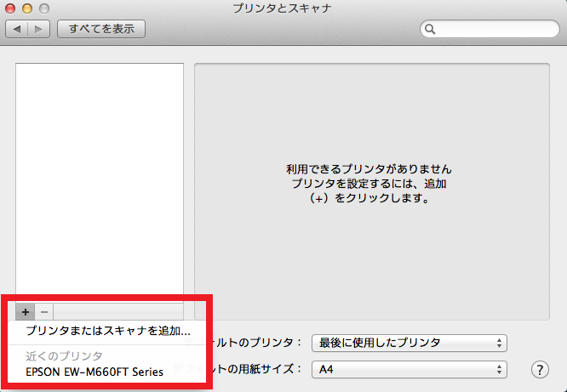The width and height of the screenshot is (567, 392).
Task: Open help with the question mark button
Action: 539,370
